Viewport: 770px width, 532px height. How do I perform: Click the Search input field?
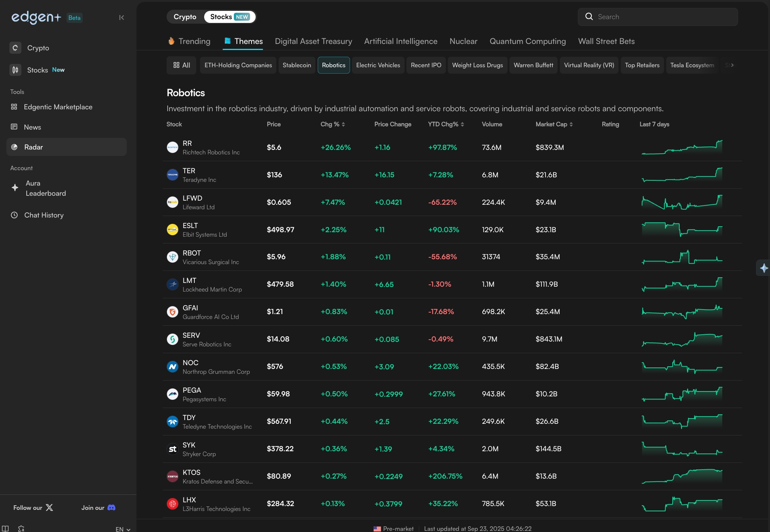[658, 17]
